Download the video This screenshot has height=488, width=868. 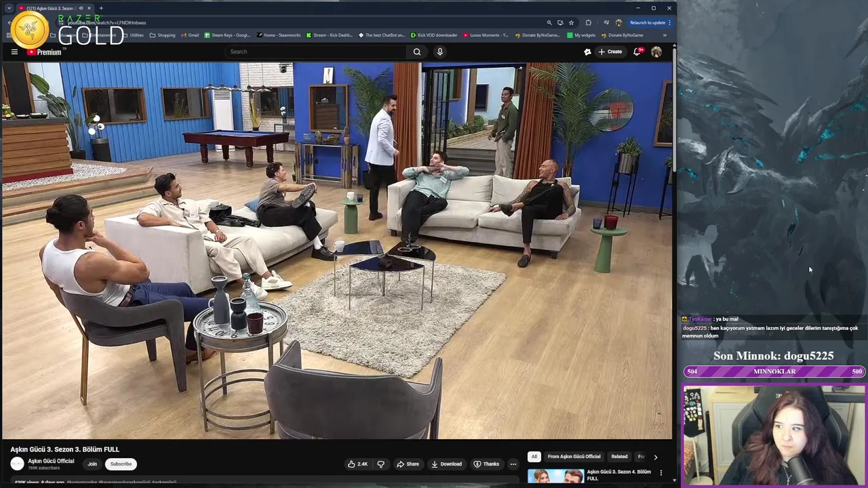(446, 464)
